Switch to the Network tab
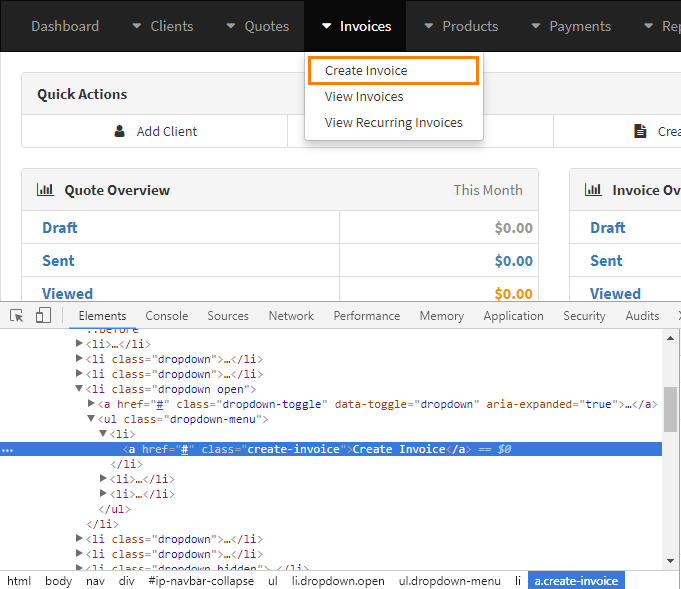The width and height of the screenshot is (681, 589). pos(291,316)
